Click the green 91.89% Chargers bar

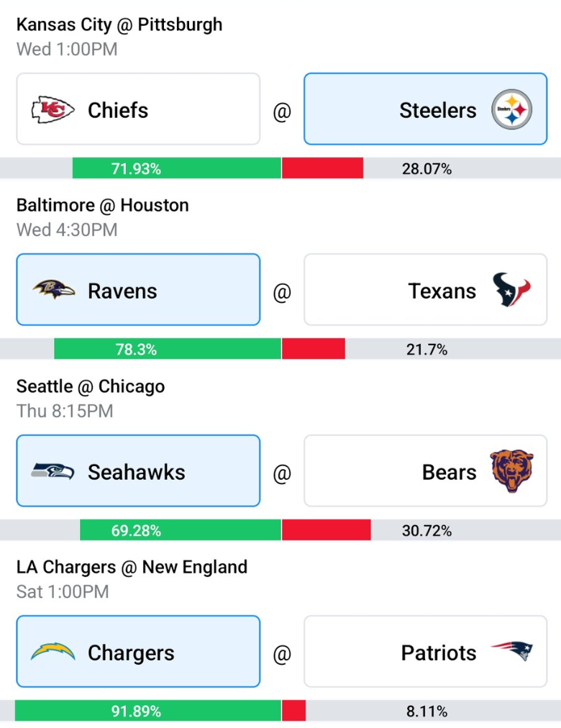(x=148, y=710)
